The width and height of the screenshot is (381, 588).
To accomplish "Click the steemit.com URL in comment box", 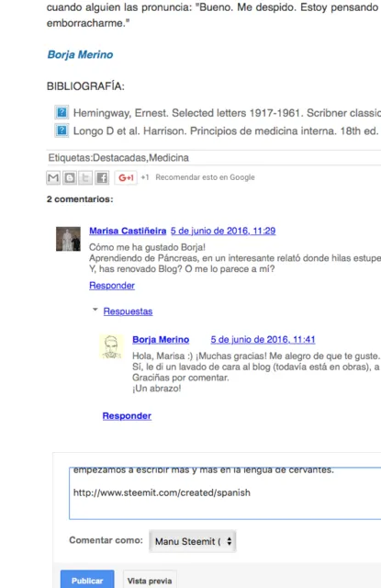I will [x=162, y=492].
